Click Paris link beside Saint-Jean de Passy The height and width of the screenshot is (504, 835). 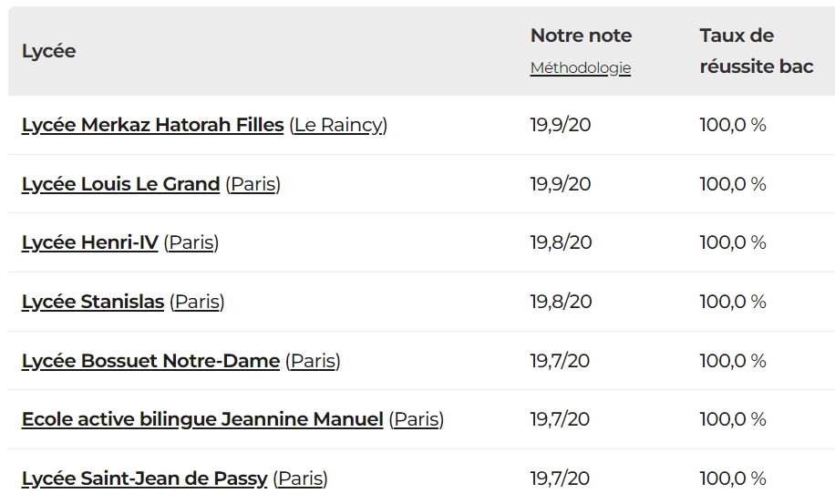[x=300, y=478]
